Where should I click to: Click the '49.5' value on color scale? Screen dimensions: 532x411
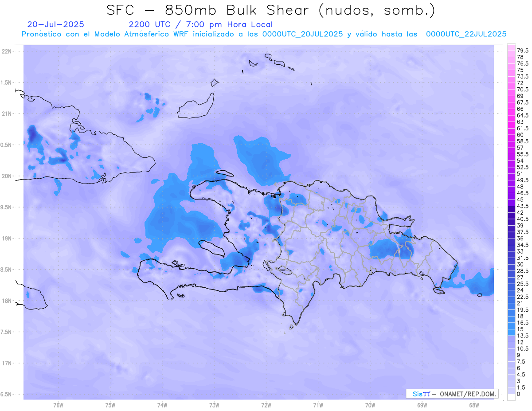(x=522, y=180)
